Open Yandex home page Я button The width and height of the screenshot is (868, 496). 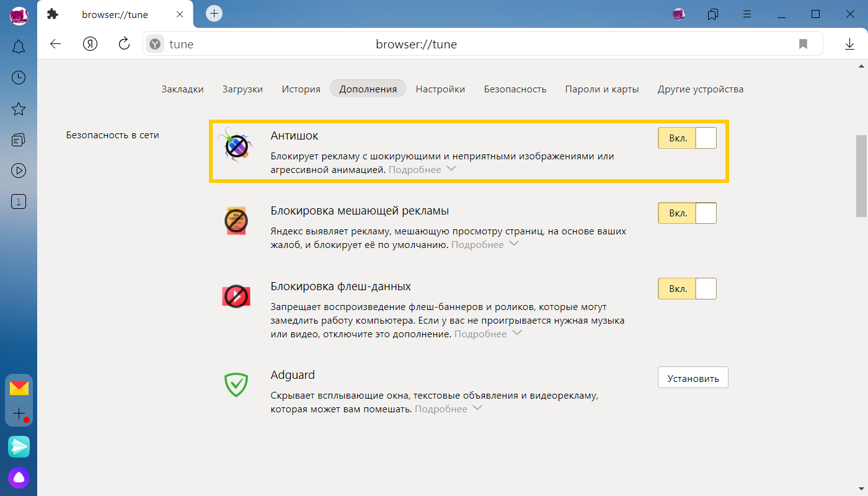tap(90, 44)
